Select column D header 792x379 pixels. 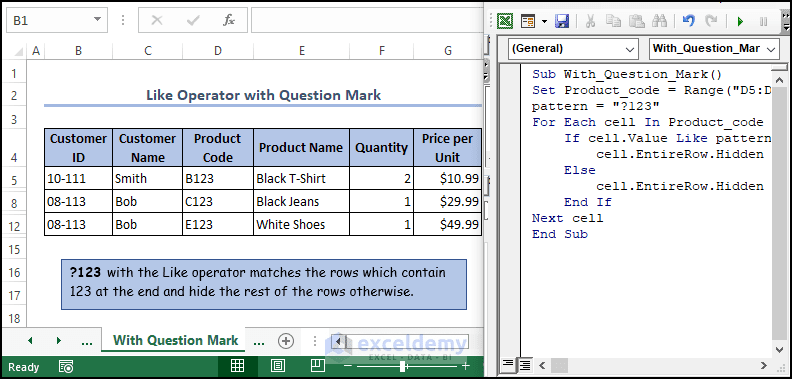218,51
